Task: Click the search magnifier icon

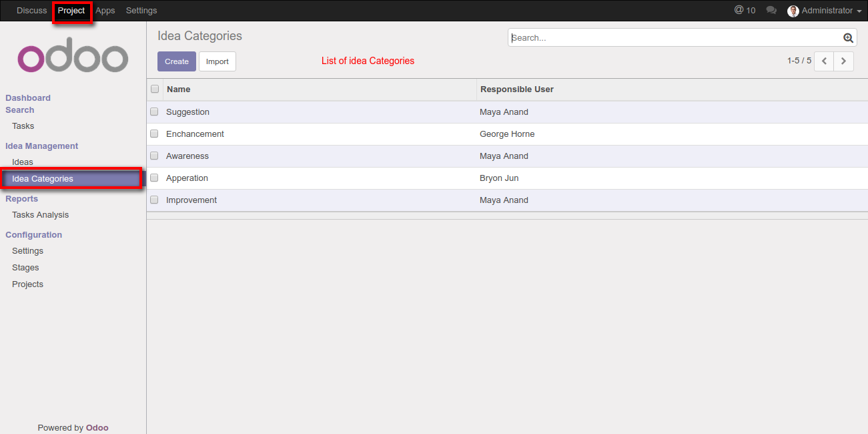Action: click(x=848, y=38)
